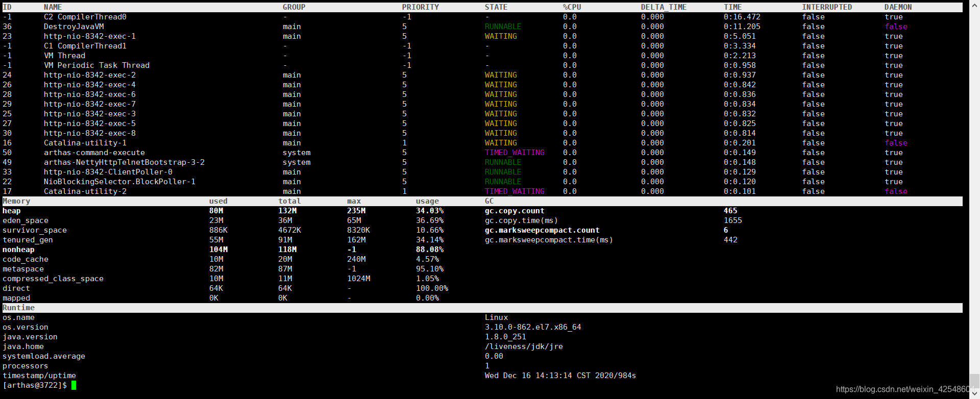This screenshot has height=399, width=980.
Task: Click the survivor_space row label
Action: pyautogui.click(x=35, y=230)
